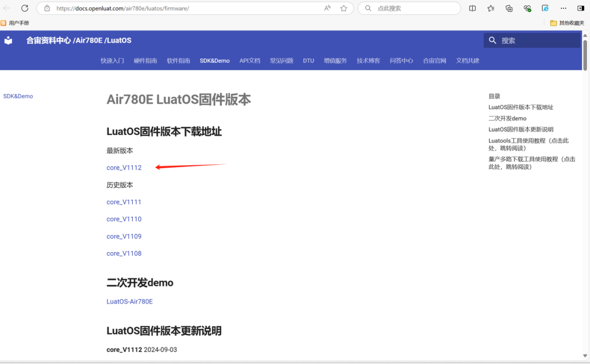This screenshot has height=364, width=590.
Task: Click the 二次开发demo entry in the table of contents
Action: point(507,118)
